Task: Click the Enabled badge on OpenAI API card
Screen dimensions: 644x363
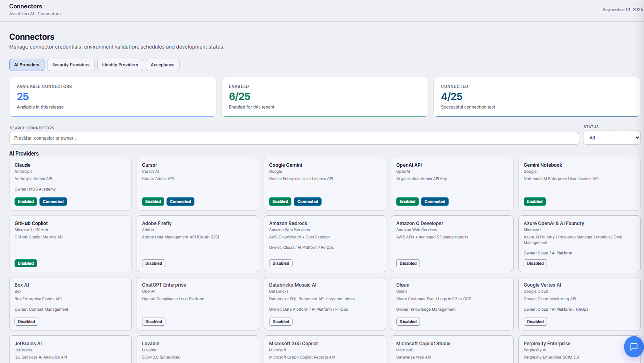Action: 407,201
